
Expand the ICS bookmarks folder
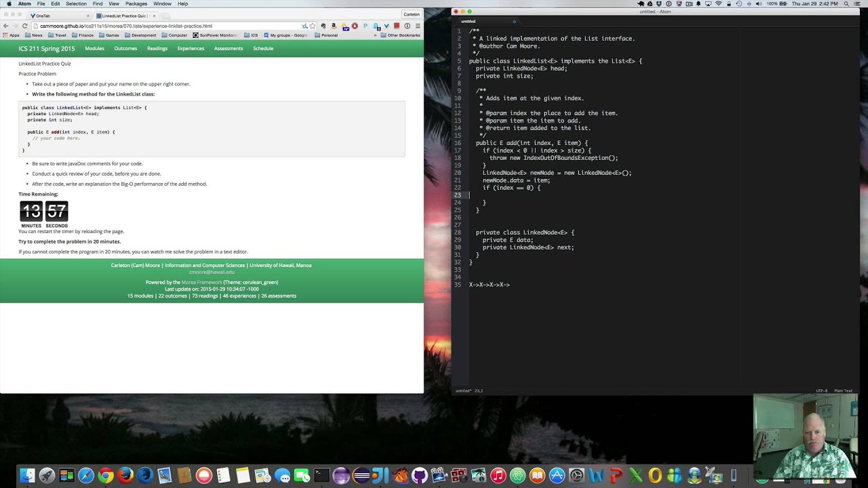[250, 35]
